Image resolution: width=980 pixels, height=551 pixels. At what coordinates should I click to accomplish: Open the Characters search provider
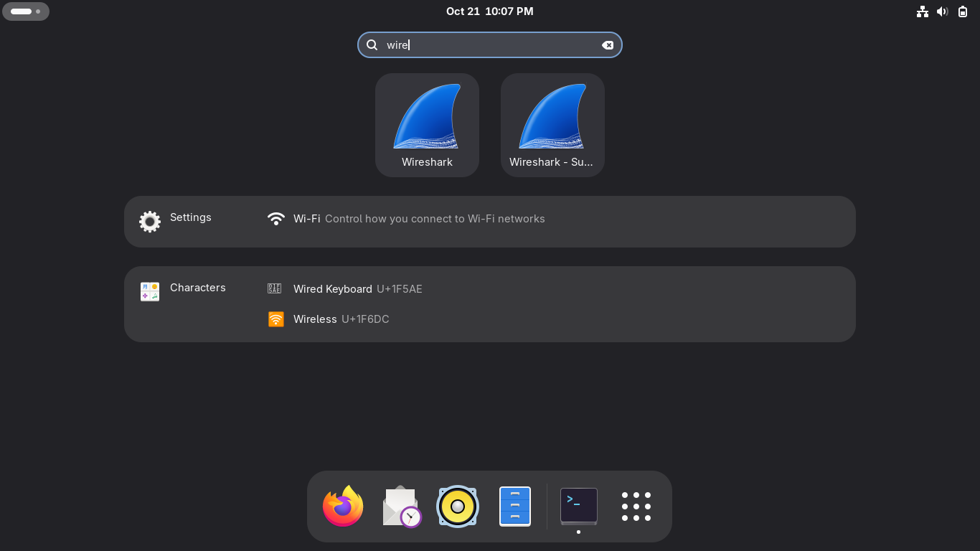(183, 291)
